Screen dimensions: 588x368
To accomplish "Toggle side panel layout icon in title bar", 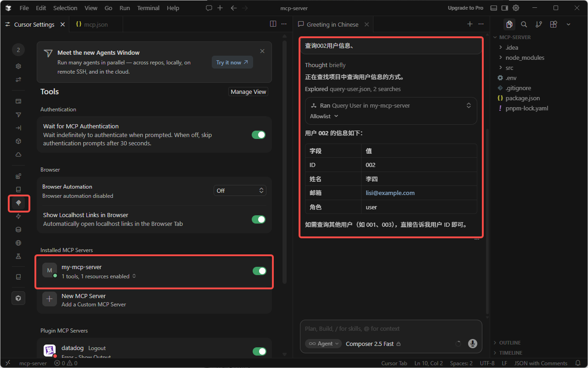I will pos(505,8).
